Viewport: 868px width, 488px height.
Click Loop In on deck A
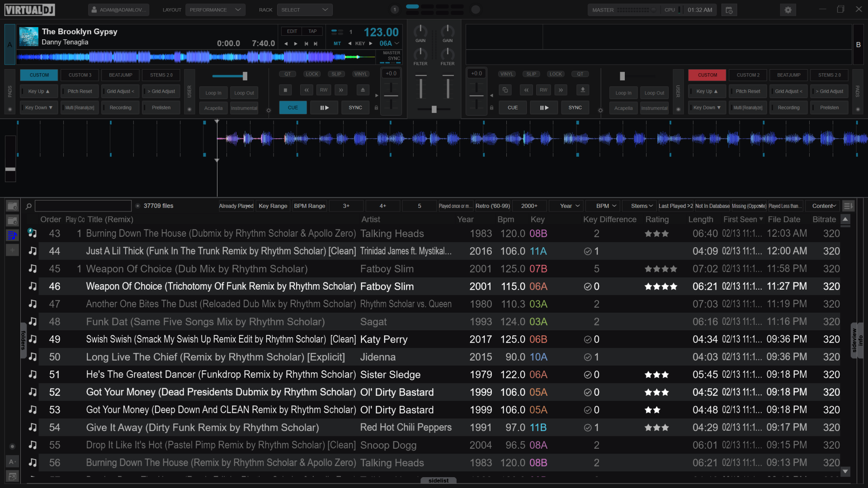click(x=213, y=93)
